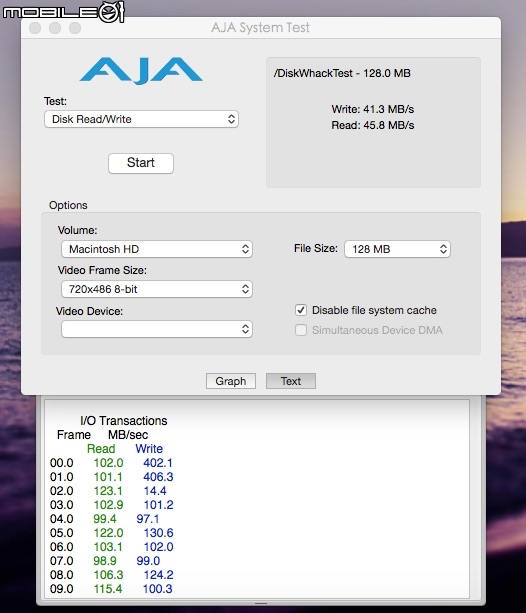This screenshot has height=613, width=526.
Task: Select frame 02.0 write value 14.4
Action: pyautogui.click(x=155, y=491)
